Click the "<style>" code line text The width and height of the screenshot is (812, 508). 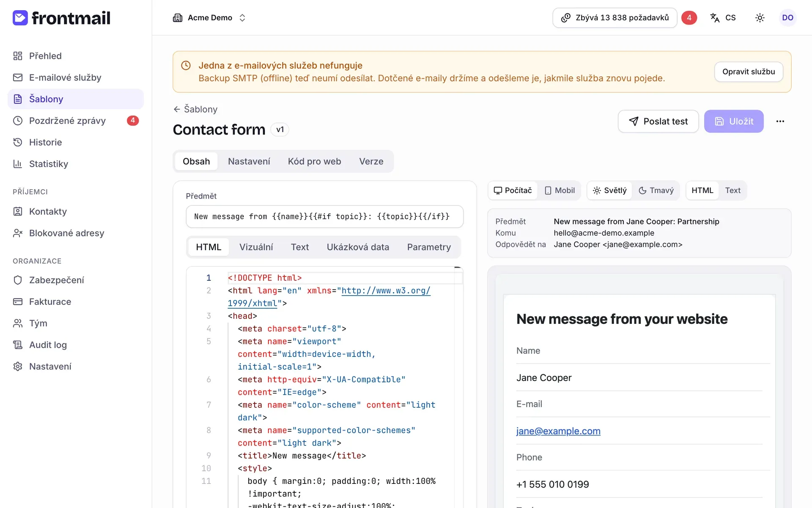tap(255, 469)
